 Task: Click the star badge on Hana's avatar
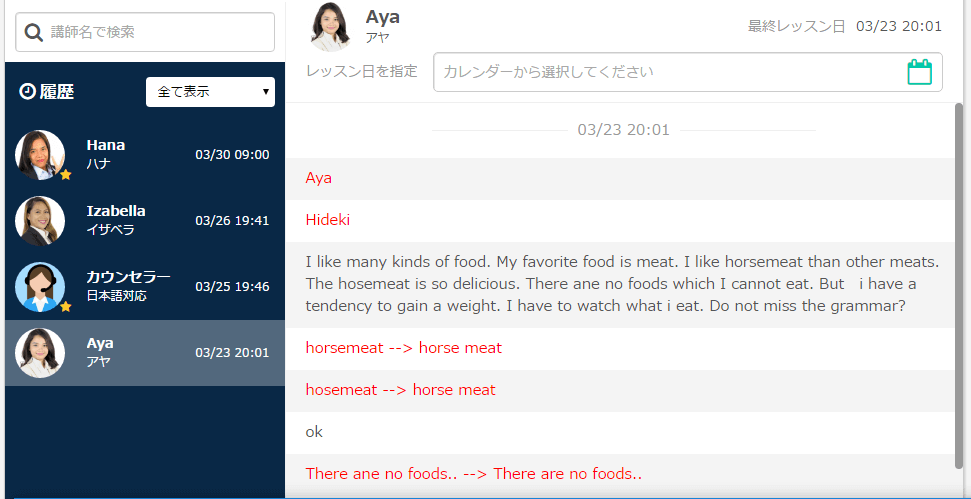[x=66, y=175]
